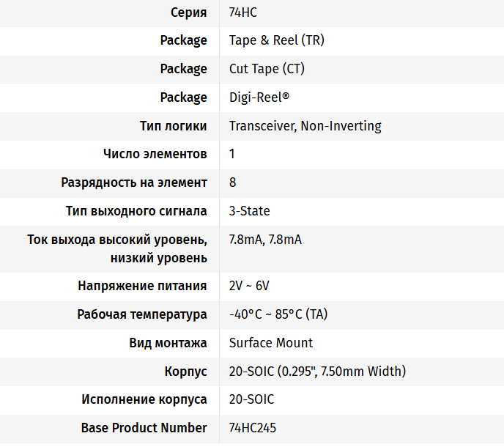The image size is (504, 447).
Task: Click the Исполнение корпуса label
Action: [144, 399]
